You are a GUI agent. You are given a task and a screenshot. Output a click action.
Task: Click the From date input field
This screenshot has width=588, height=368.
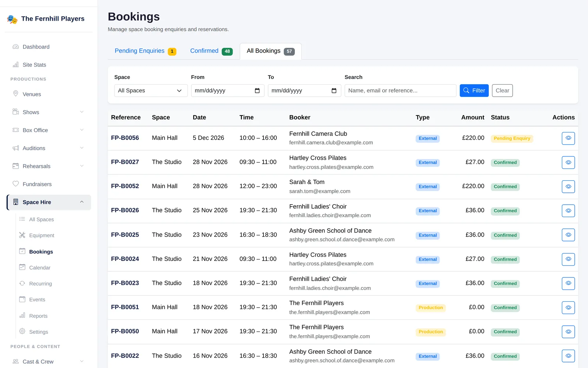(x=227, y=91)
